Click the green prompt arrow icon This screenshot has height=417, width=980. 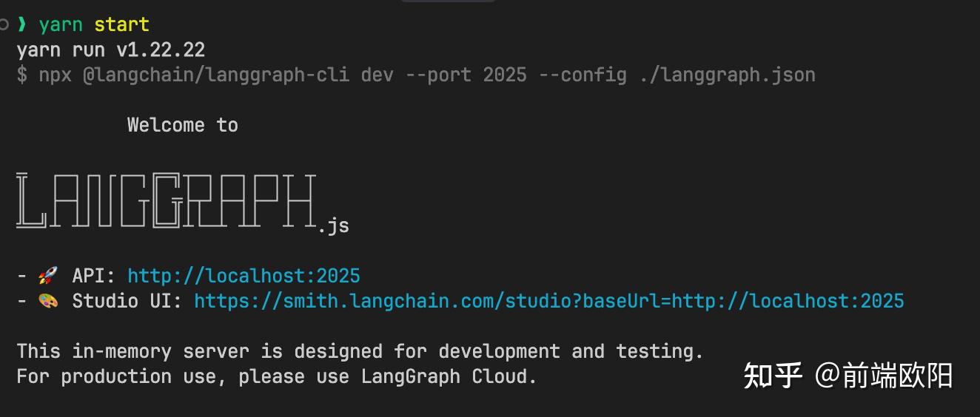pos(22,24)
